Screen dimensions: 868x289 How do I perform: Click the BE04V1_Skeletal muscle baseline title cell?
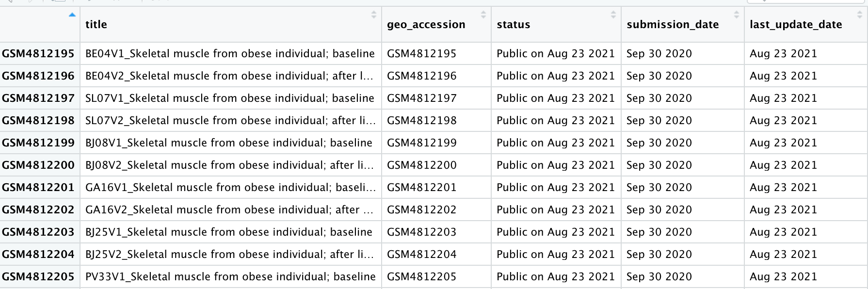(x=230, y=54)
